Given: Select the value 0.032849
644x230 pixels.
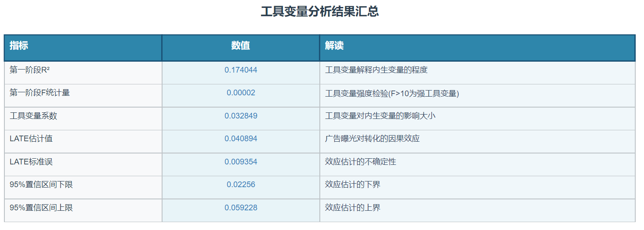Looking at the screenshot, I should pyautogui.click(x=241, y=116).
